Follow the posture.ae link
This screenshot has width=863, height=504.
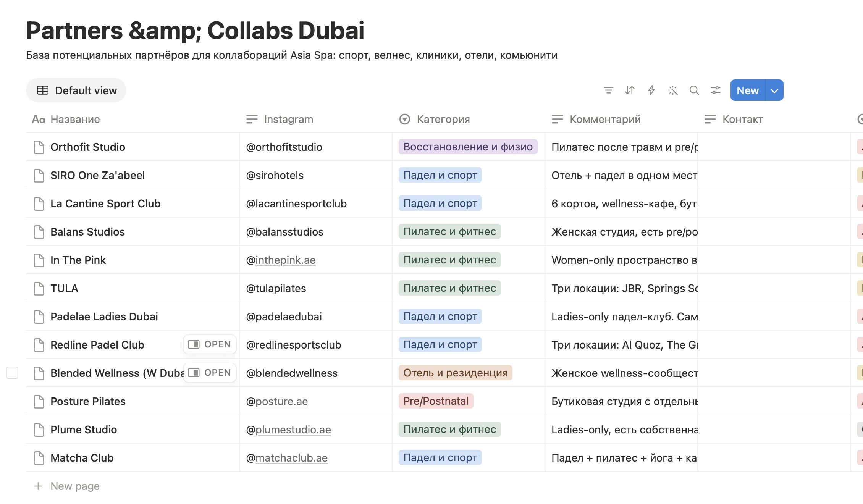(x=281, y=401)
